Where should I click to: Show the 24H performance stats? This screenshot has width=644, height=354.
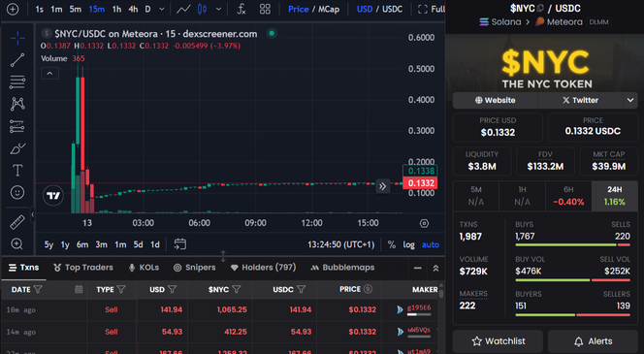(x=615, y=196)
